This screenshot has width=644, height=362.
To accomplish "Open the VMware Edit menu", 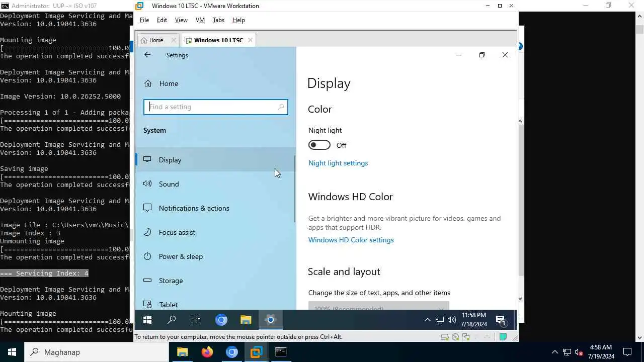I will pos(162,20).
